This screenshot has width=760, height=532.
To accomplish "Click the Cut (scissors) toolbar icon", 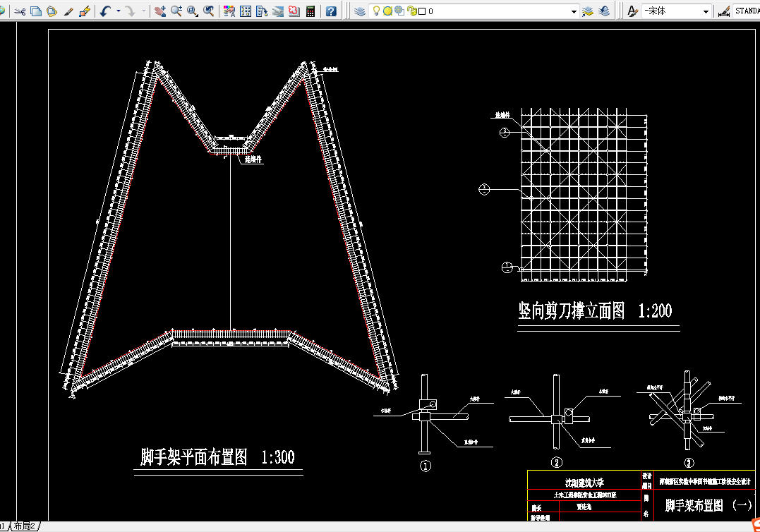I will pyautogui.click(x=20, y=11).
